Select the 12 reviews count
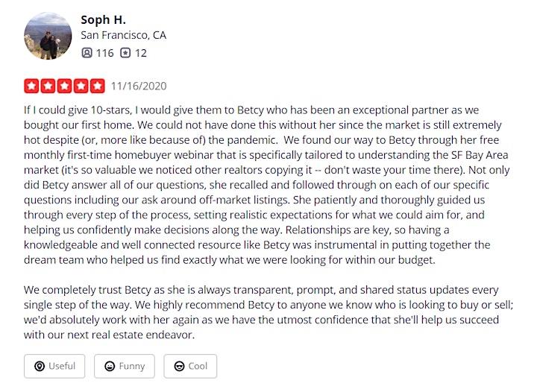Viewport: 537px width, 392px height. pyautogui.click(x=141, y=53)
